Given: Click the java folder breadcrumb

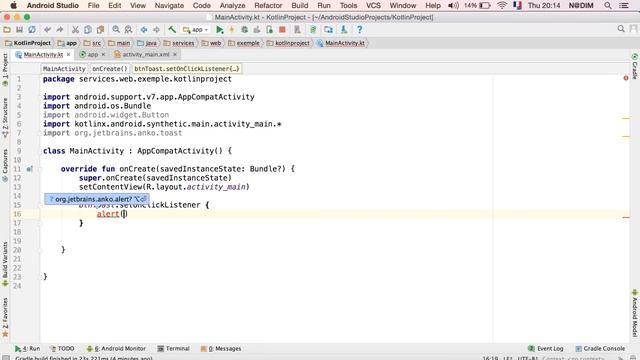Looking at the screenshot, I should (x=147, y=43).
